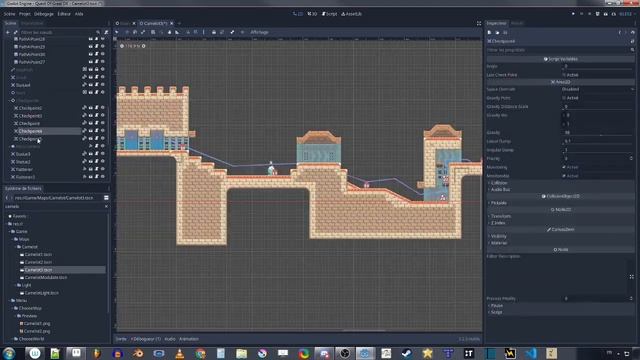Open the Projet menu
The width and height of the screenshot is (640, 360).
coord(24,14)
